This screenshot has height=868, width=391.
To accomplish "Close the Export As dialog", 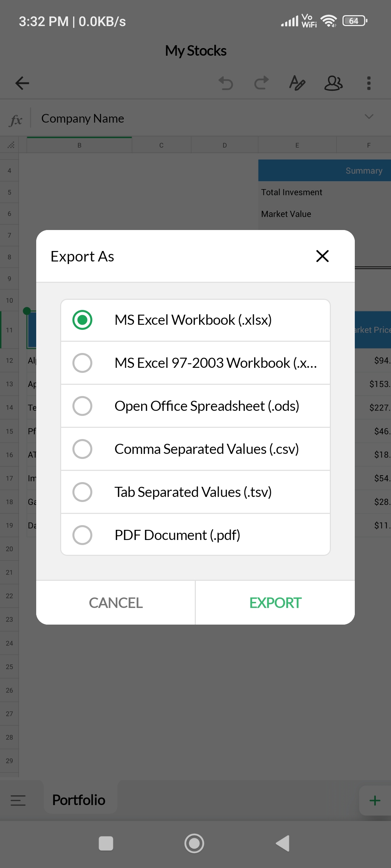I will click(322, 256).
